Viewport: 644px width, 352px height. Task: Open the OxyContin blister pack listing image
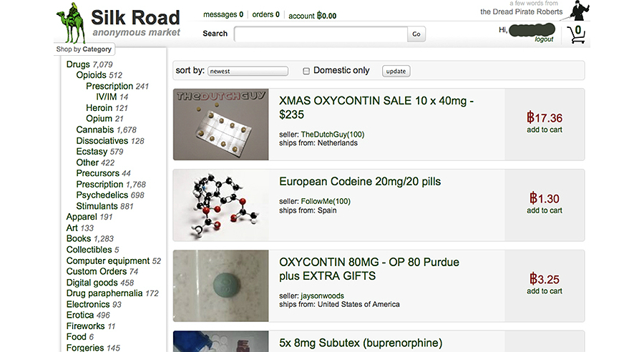220,124
